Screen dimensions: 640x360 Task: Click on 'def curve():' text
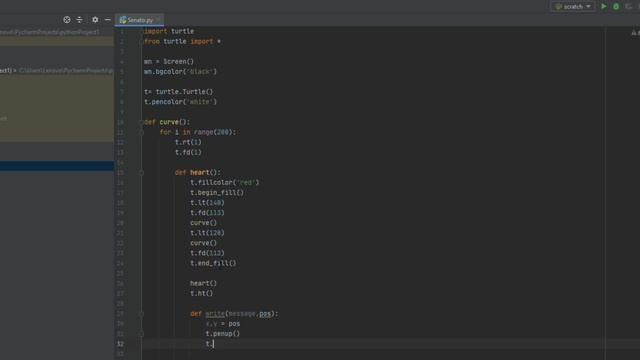(x=167, y=122)
